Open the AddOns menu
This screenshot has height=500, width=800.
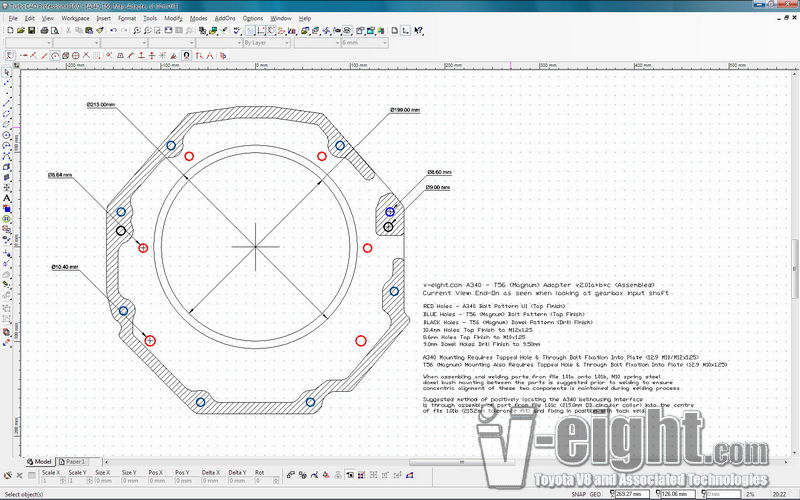coord(225,18)
